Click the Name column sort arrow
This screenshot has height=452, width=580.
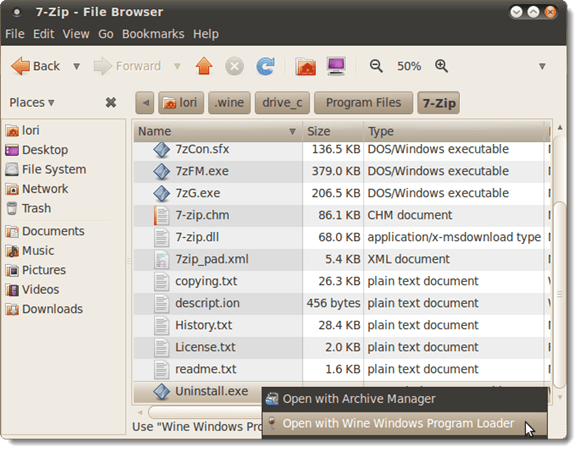tap(292, 131)
